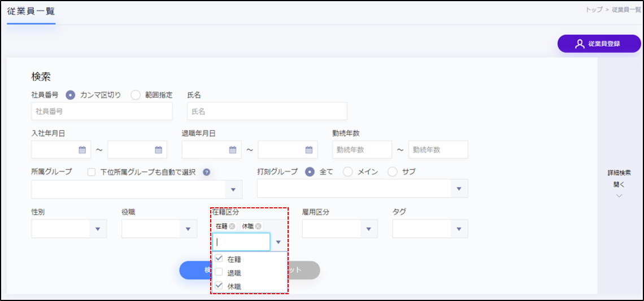This screenshot has width=644, height=301.
Task: Click the 社員番号 input field
Action: [102, 111]
